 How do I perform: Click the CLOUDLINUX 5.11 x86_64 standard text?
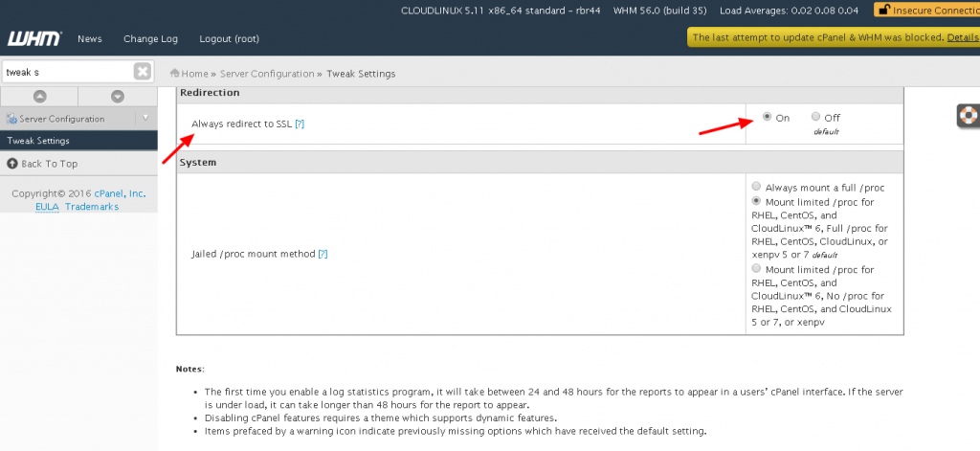(x=501, y=11)
